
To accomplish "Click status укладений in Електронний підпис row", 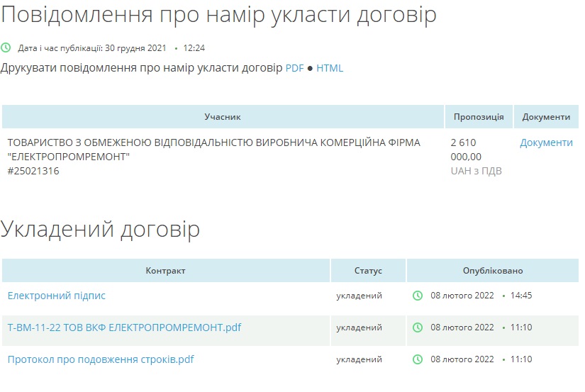I will click(359, 296).
